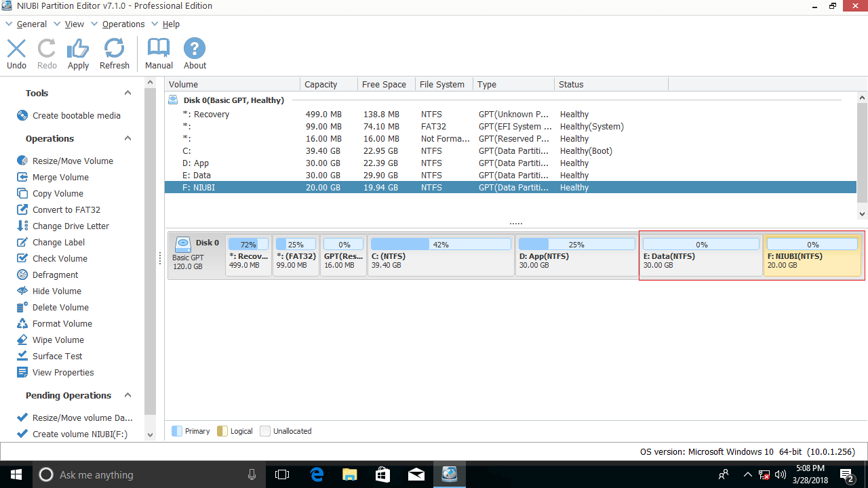The image size is (868, 488).
Task: Click the Check Volume icon
Action: click(22, 258)
